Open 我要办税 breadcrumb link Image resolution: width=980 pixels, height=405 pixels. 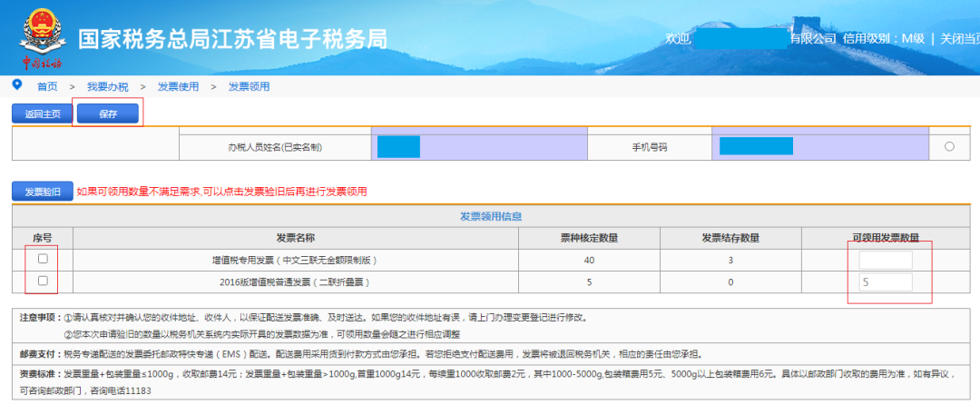click(107, 87)
